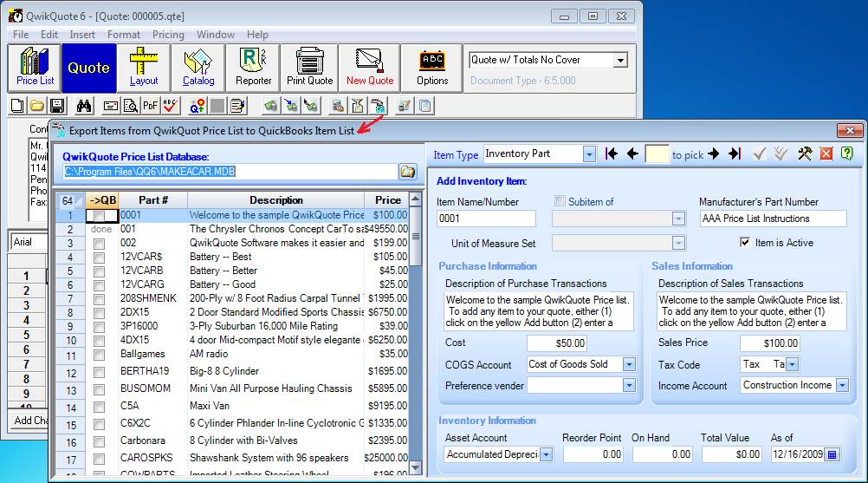Expand the Income Account dropdown
868x483 pixels.
click(842, 385)
